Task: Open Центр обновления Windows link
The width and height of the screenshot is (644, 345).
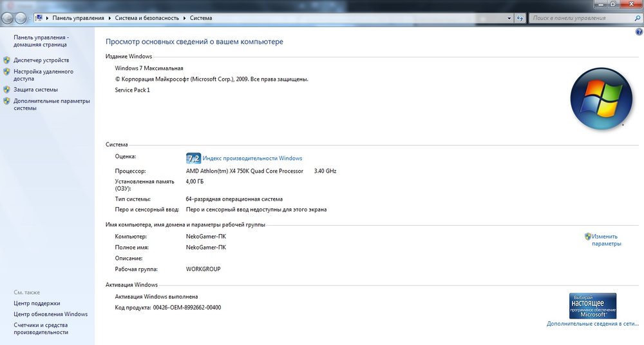Action: 50,314
